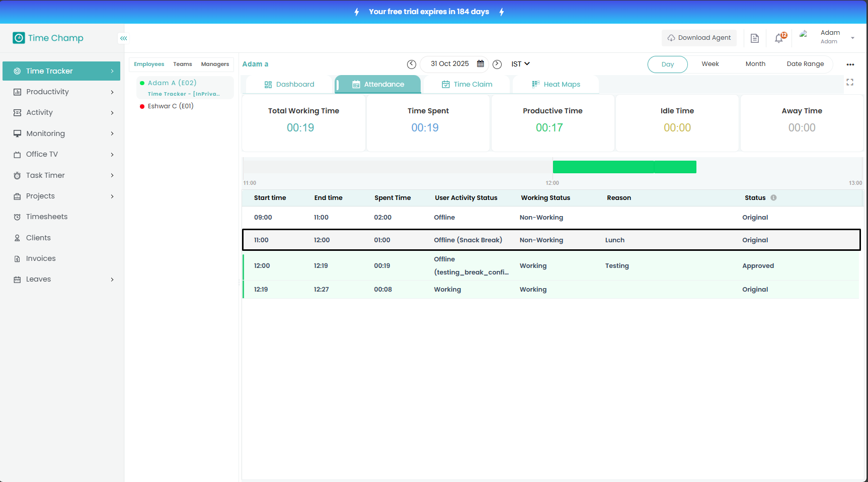This screenshot has height=482, width=868.
Task: Open the IST timezone dropdown
Action: [520, 64]
